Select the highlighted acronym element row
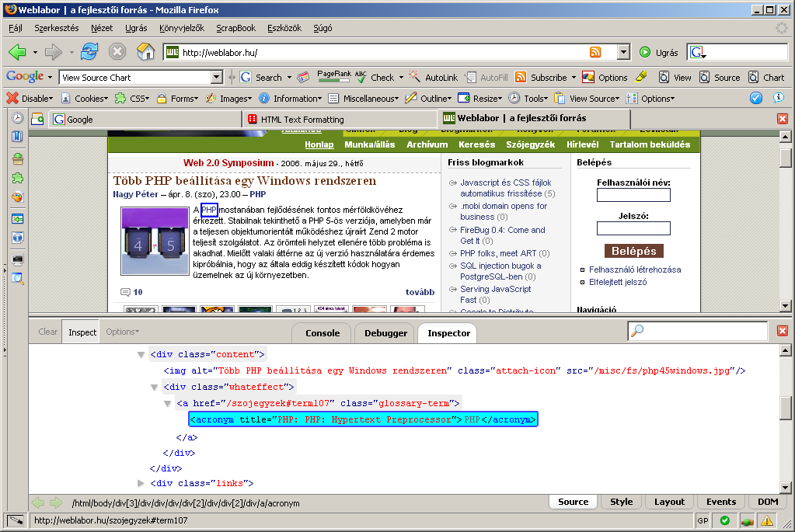This screenshot has height=532, width=795. point(362,419)
